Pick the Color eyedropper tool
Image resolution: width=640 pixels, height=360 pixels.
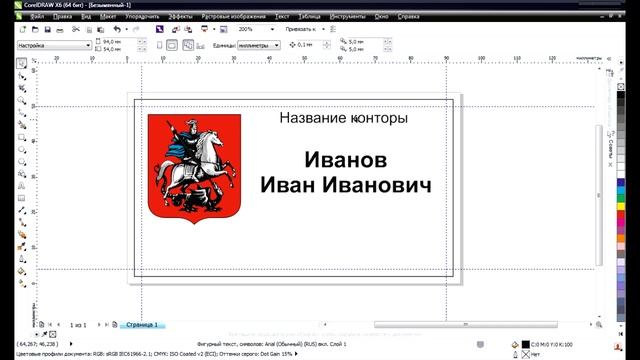22,247
